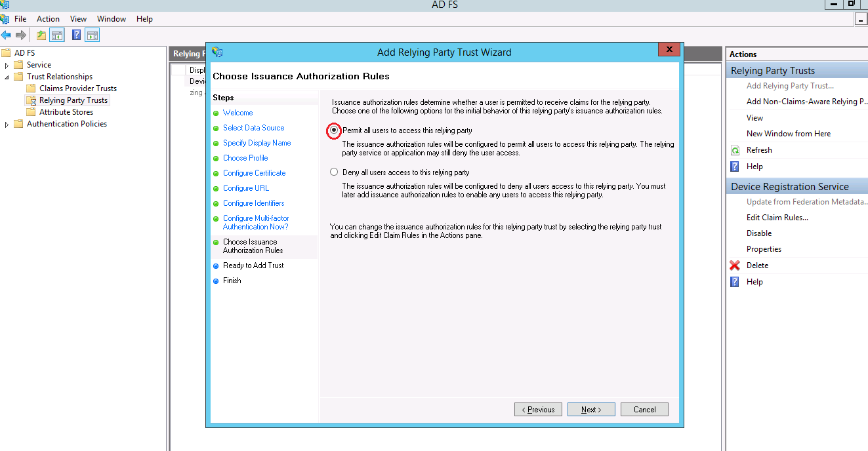Click Disable in the Actions pane
This screenshot has height=451, width=868.
coord(759,233)
